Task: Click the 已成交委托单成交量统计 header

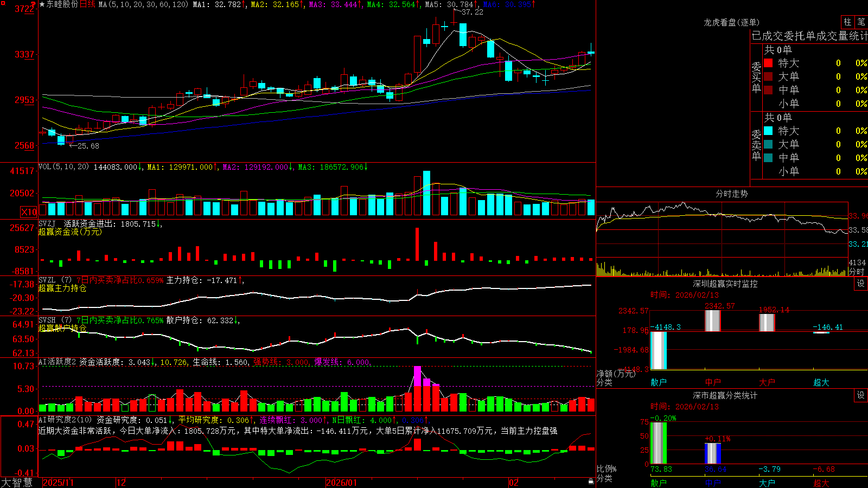Action: tap(809, 36)
